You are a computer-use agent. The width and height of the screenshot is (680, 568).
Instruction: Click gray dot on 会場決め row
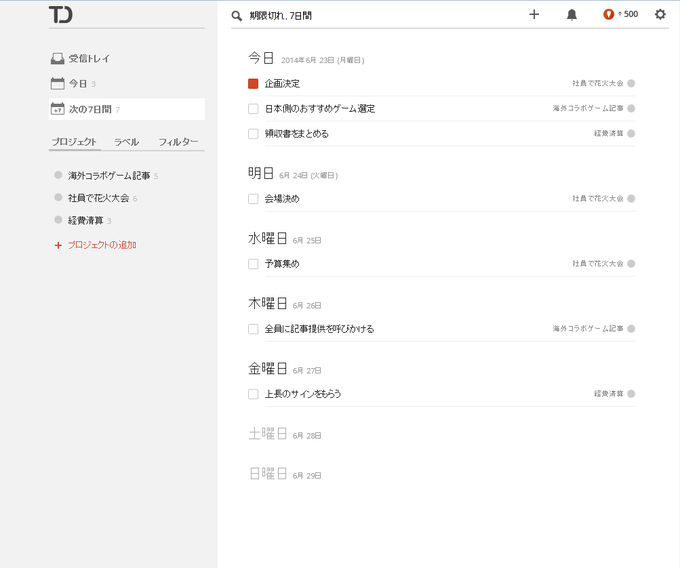(x=631, y=199)
